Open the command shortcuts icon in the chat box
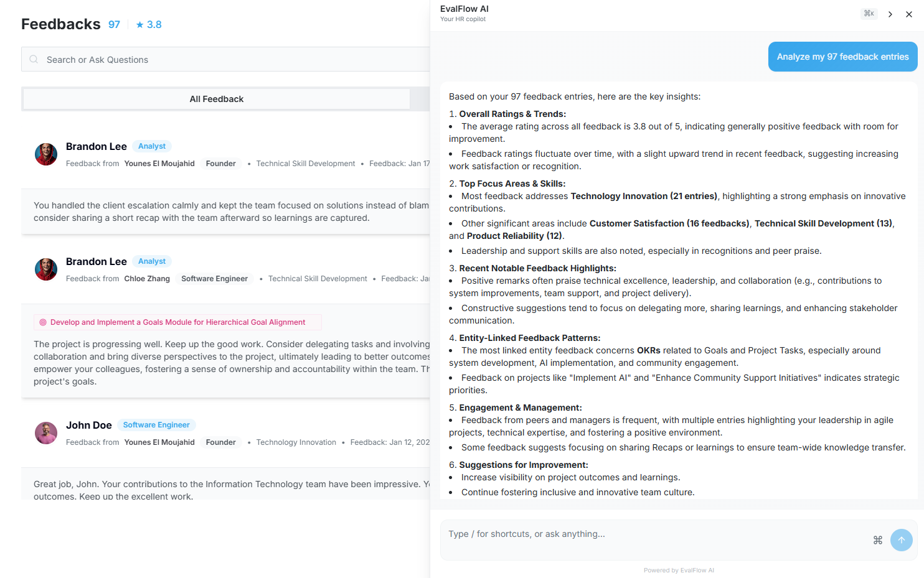The image size is (924, 578). pos(878,540)
